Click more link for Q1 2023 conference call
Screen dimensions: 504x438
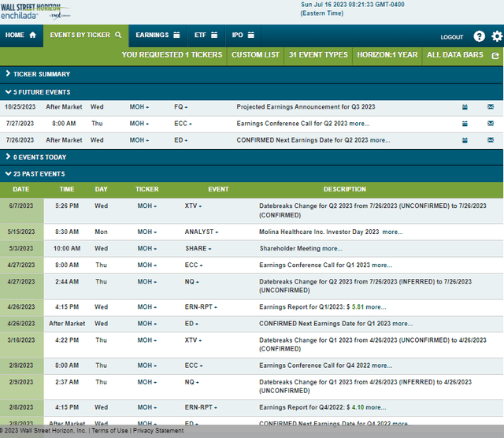click(382, 265)
